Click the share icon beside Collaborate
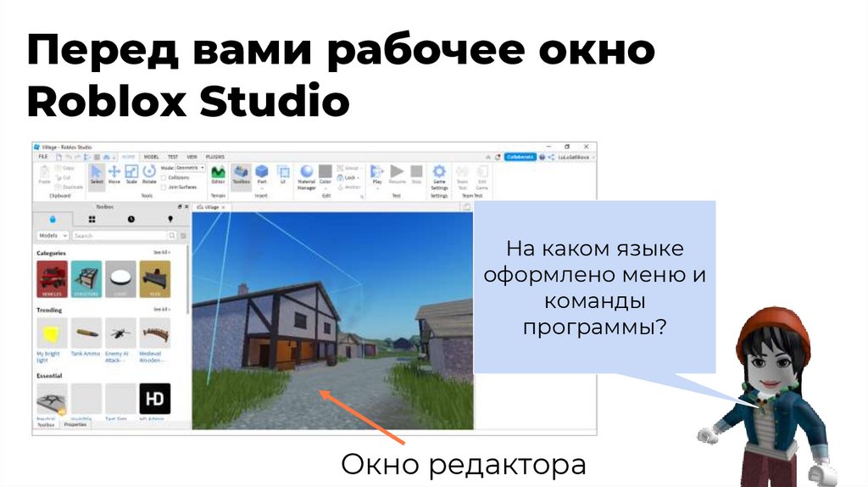The height and width of the screenshot is (487, 868). pos(551,157)
